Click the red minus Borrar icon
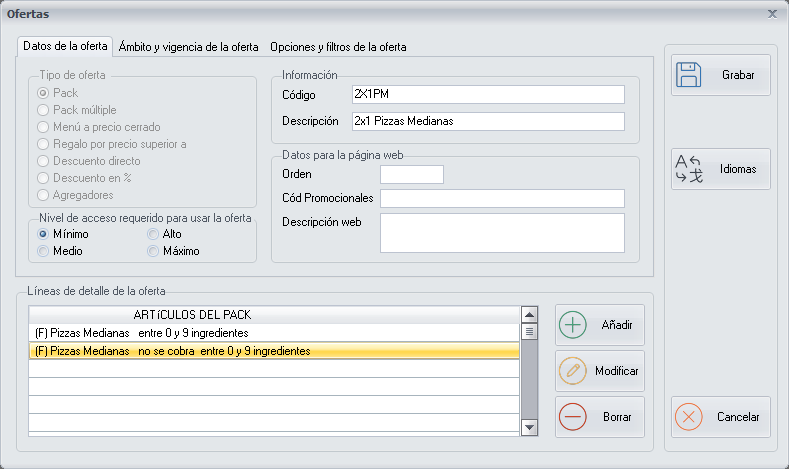 tap(573, 416)
